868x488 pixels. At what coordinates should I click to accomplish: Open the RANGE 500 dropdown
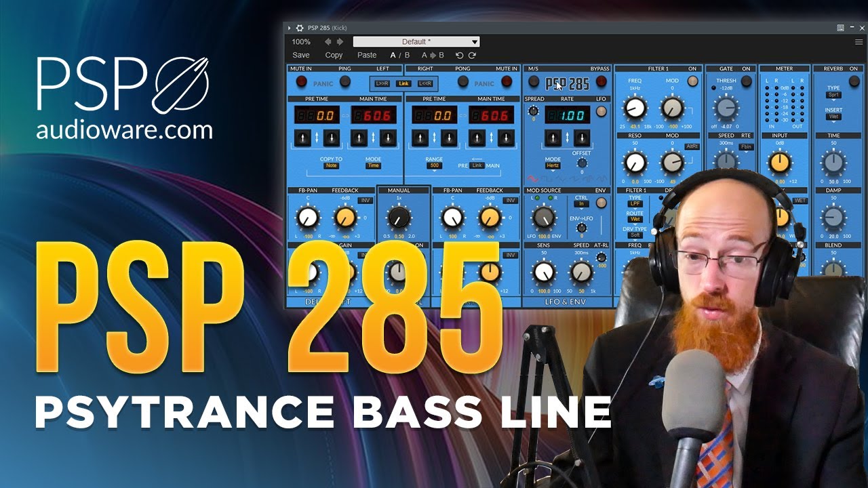(434, 165)
